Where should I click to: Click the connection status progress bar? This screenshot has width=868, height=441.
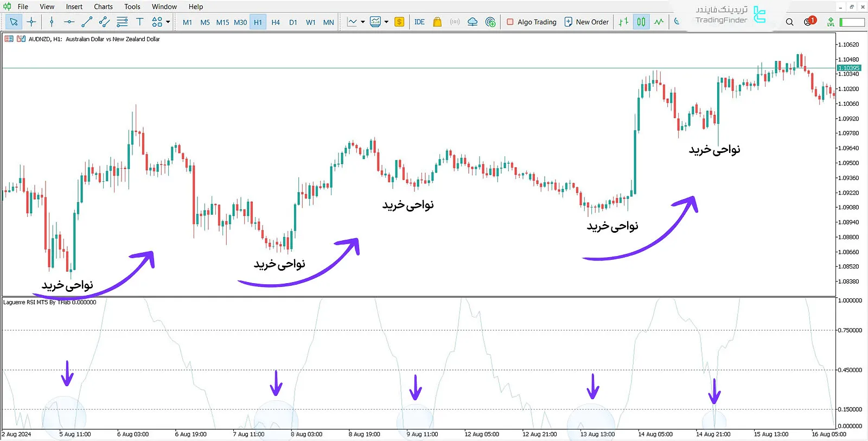852,22
